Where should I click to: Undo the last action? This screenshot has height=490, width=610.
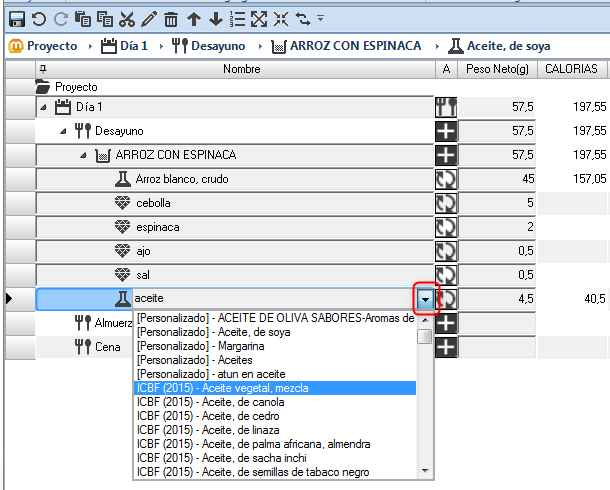(x=39, y=19)
